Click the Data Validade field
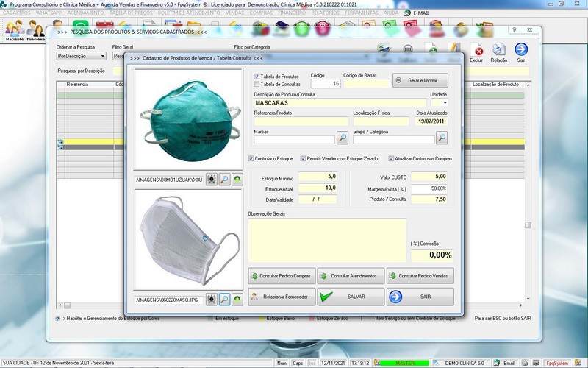 pos(318,199)
